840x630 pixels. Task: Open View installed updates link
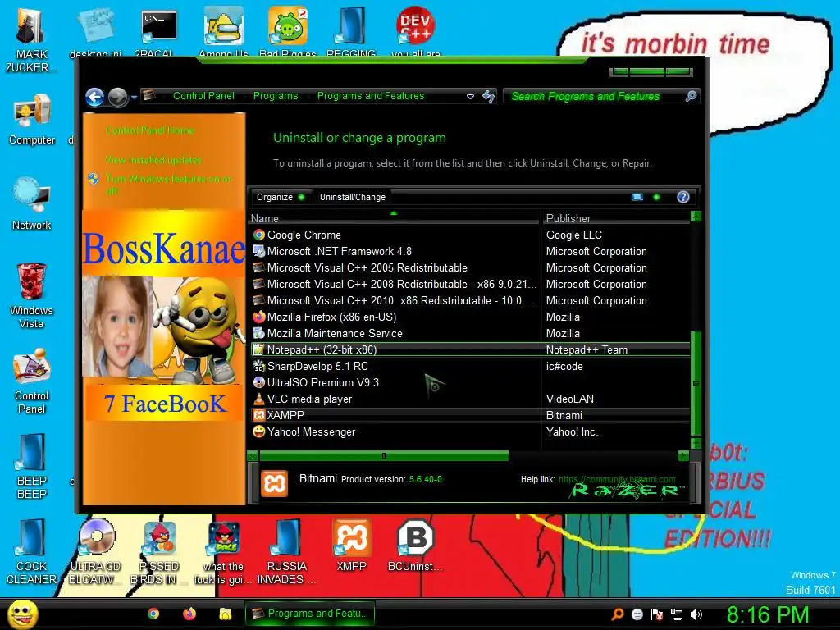point(153,160)
